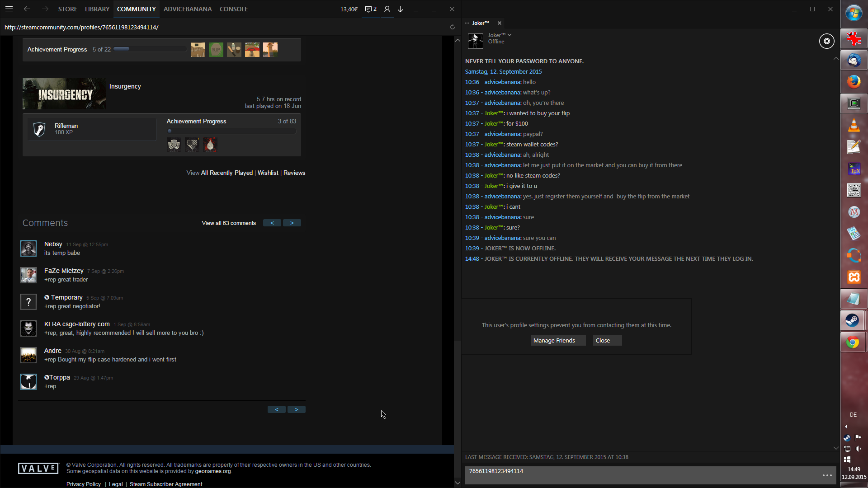The height and width of the screenshot is (488, 868).
Task: Click View all 63 comments link
Action: click(x=229, y=223)
